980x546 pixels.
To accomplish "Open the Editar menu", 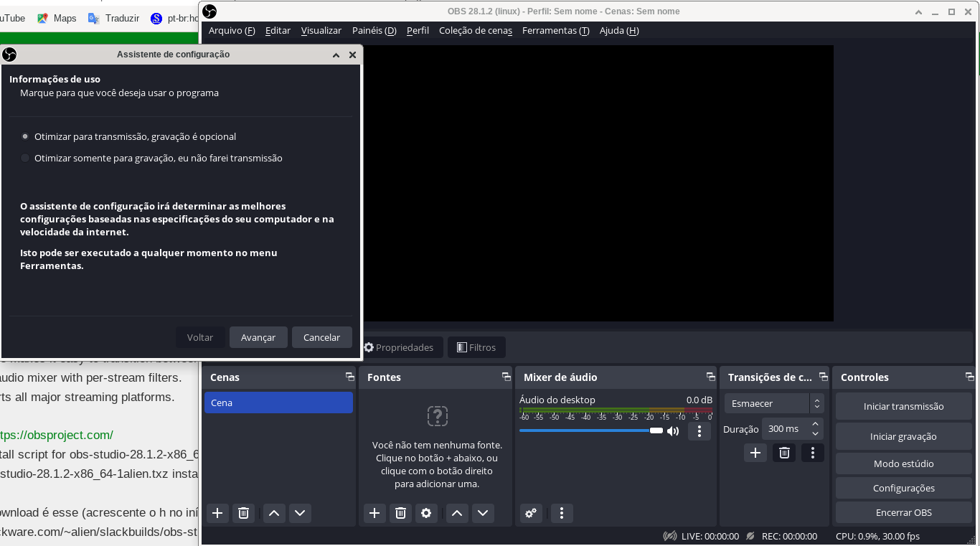I will click(x=278, y=30).
